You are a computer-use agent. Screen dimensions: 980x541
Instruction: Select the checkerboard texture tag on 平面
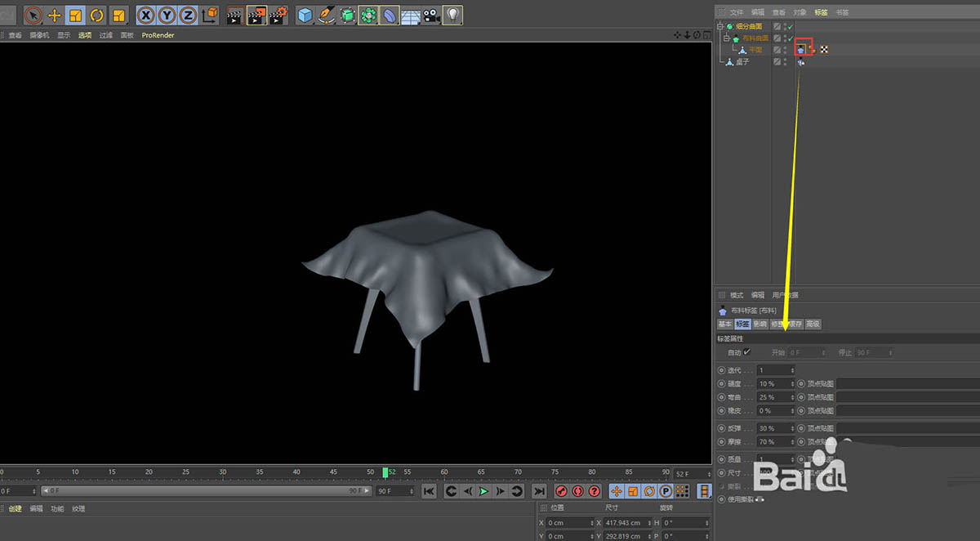(x=825, y=50)
